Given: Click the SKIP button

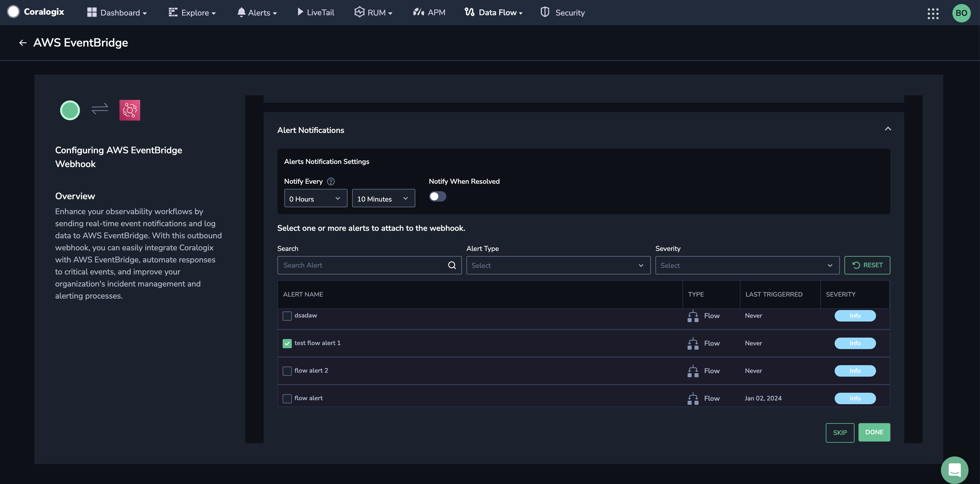Looking at the screenshot, I should (840, 432).
